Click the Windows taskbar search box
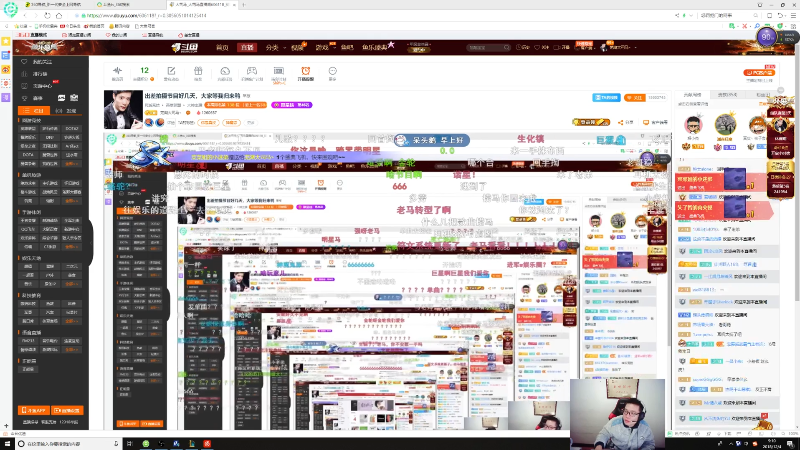800x450 pixels. (x=68, y=444)
